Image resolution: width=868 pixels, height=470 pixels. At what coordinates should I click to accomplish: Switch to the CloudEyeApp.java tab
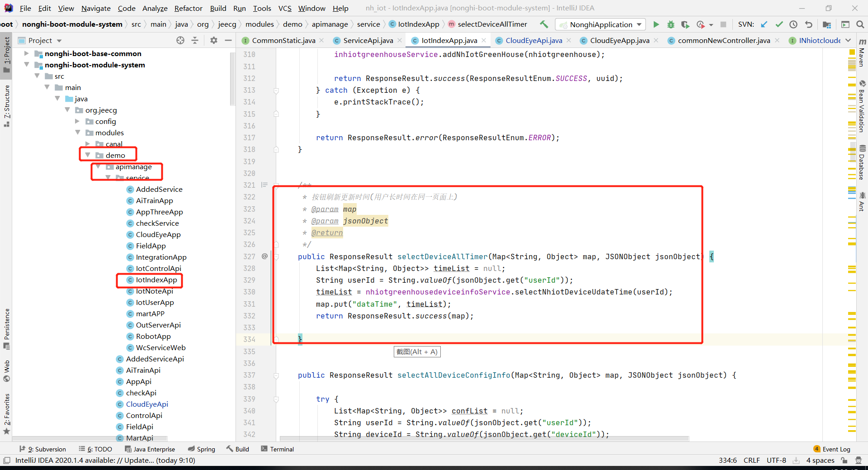619,40
